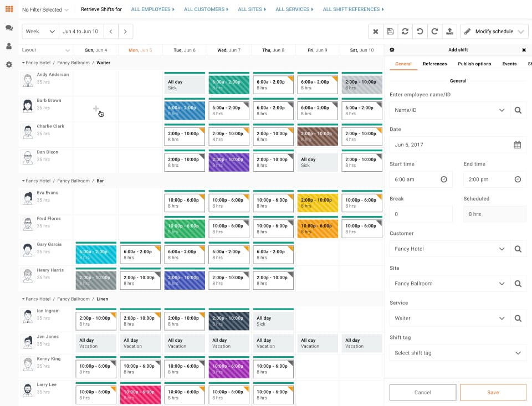The image size is (532, 406).
Task: Open ALL EMPLOYEES filter menu
Action: tap(153, 9)
